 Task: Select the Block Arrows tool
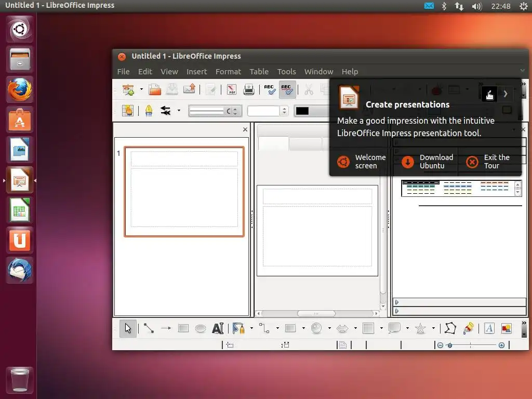point(342,328)
